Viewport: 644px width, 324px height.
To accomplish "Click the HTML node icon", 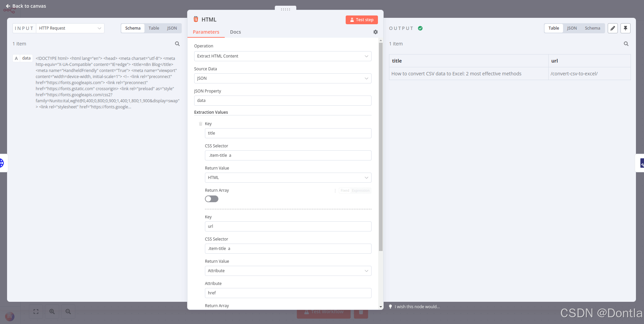I will click(196, 19).
